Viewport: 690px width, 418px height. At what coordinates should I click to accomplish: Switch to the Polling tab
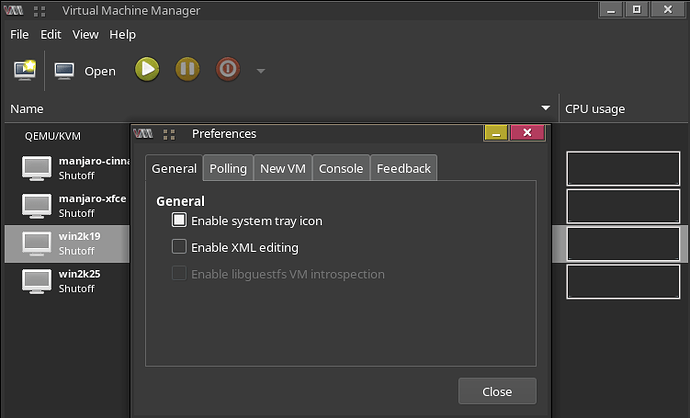click(x=228, y=168)
